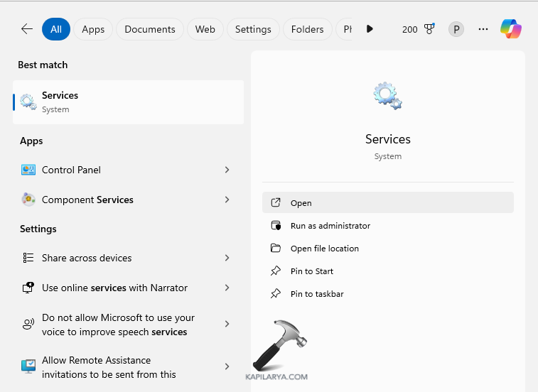Screen dimensions: 538x392
Task: Click the Component Services app icon
Action: (28, 200)
